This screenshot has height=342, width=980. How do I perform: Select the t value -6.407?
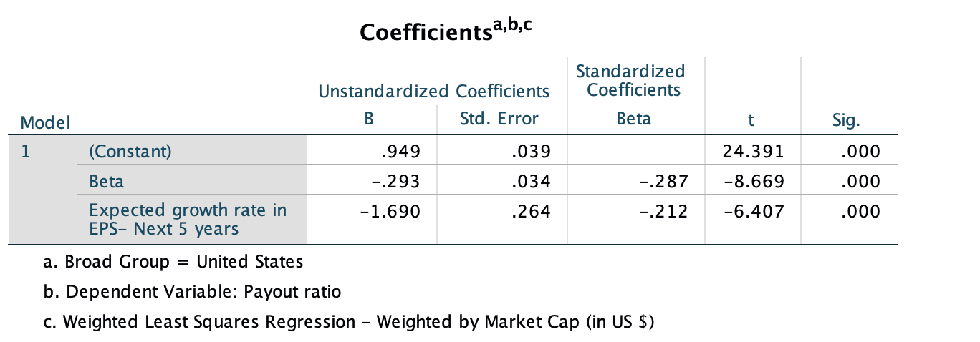pos(755,212)
